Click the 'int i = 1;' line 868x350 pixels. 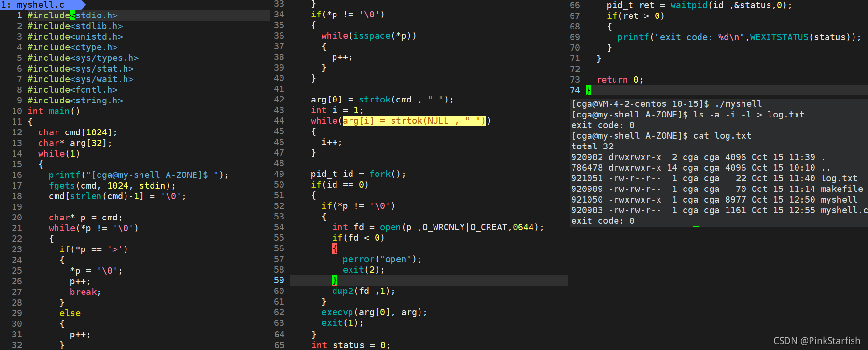click(337, 110)
